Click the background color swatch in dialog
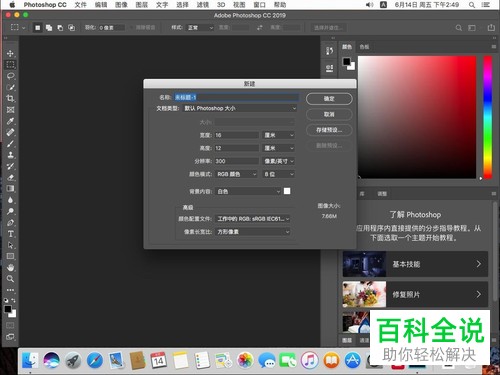This screenshot has width=500, height=375. click(287, 191)
